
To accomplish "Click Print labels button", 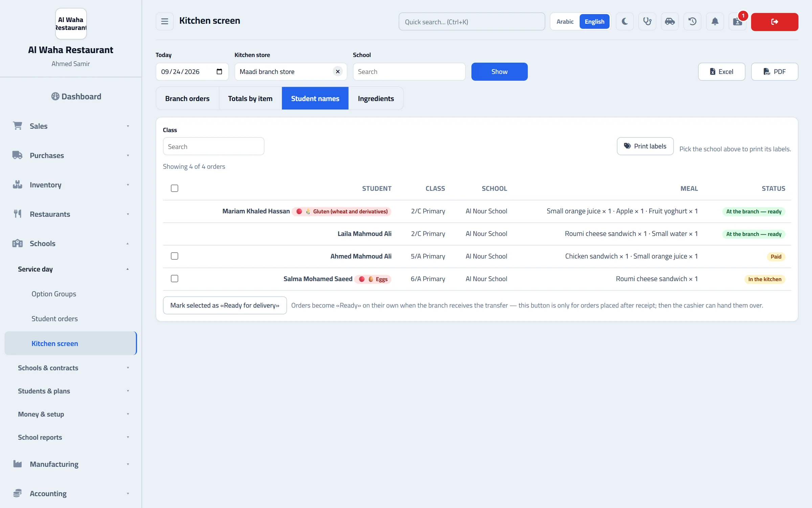I will 645,146.
